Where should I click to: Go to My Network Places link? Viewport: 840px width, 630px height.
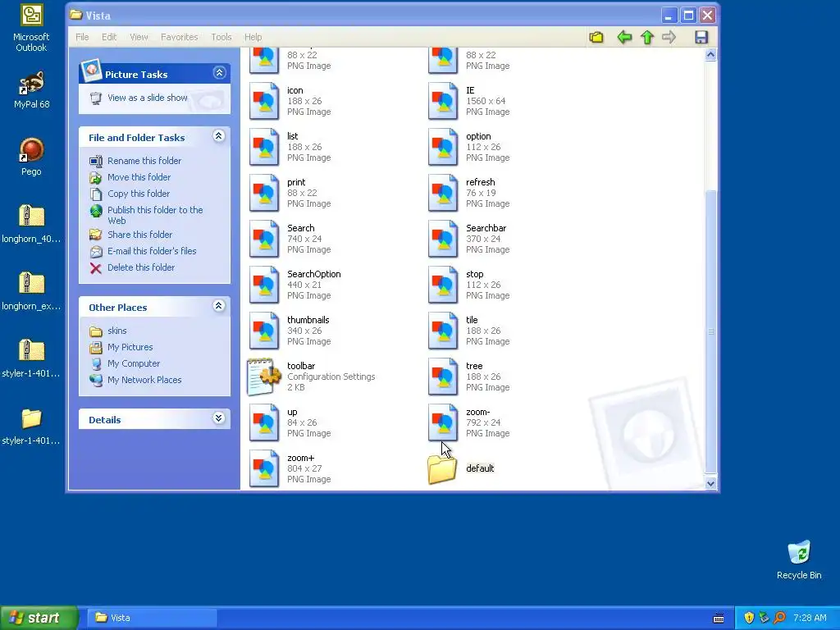pyautogui.click(x=135, y=380)
